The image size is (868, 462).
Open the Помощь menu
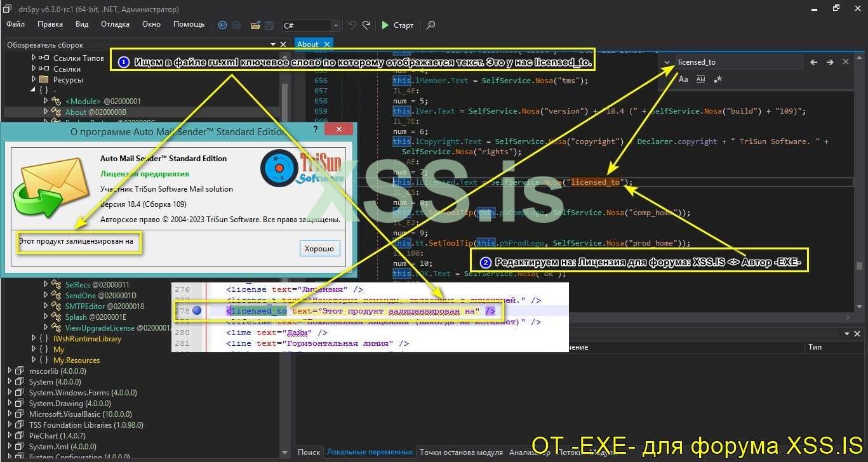click(189, 24)
